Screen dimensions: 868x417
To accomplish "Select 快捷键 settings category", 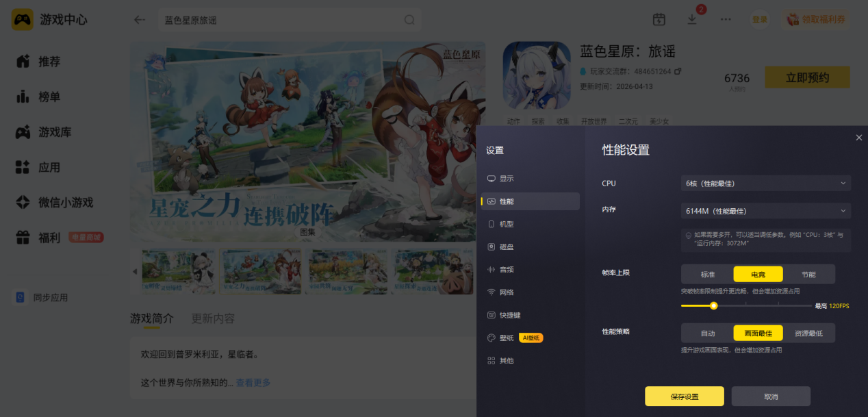I will pos(530,315).
